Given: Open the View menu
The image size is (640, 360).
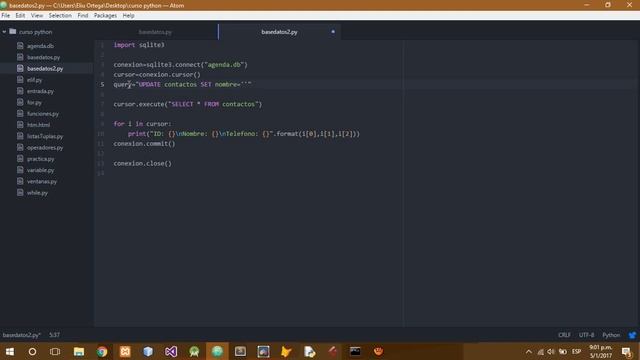Looking at the screenshot, I should [x=37, y=16].
